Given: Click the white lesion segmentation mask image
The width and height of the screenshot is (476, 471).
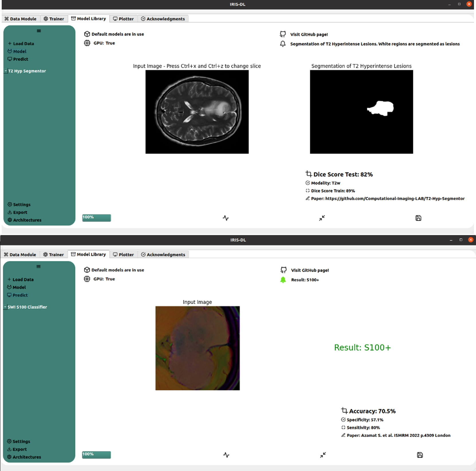Looking at the screenshot, I should coord(361,112).
